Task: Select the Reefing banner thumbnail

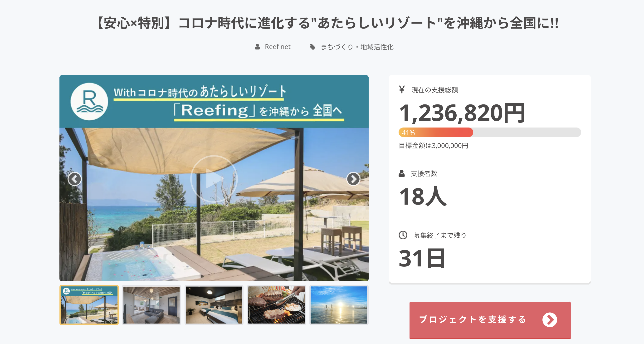Action: coord(89,305)
